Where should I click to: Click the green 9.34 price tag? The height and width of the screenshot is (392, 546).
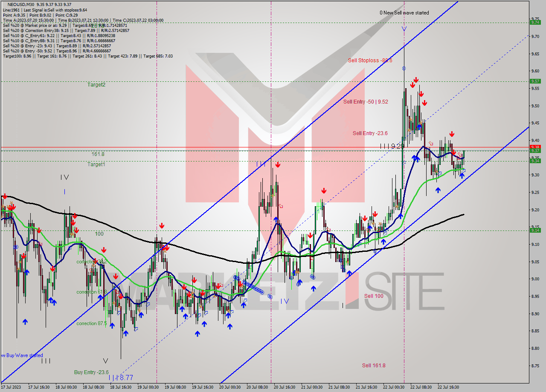tap(535, 161)
